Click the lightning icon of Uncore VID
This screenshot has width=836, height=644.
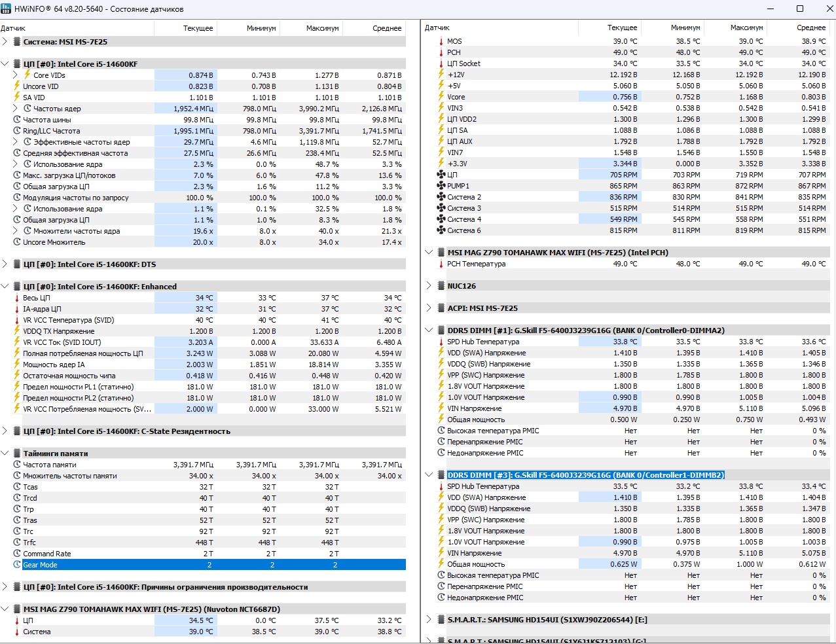pos(17,86)
